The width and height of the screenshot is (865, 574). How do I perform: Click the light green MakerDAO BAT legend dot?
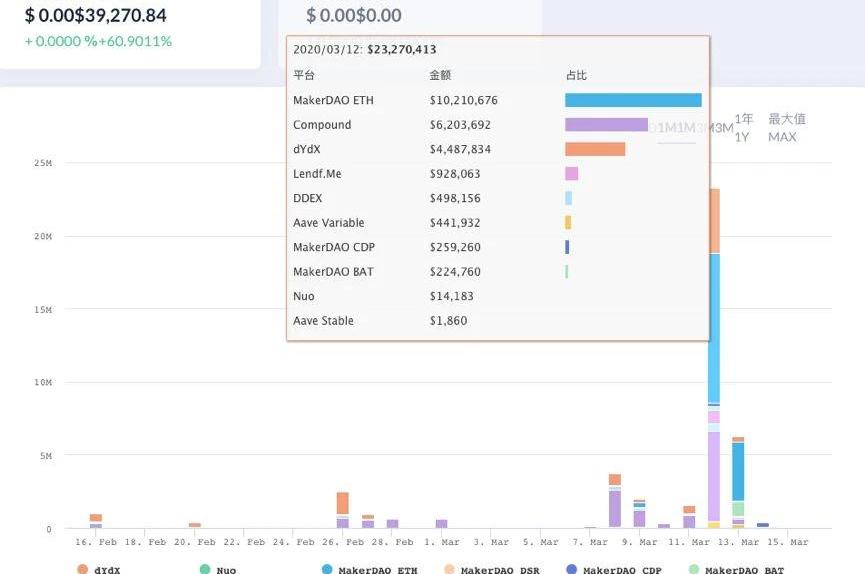click(x=694, y=569)
